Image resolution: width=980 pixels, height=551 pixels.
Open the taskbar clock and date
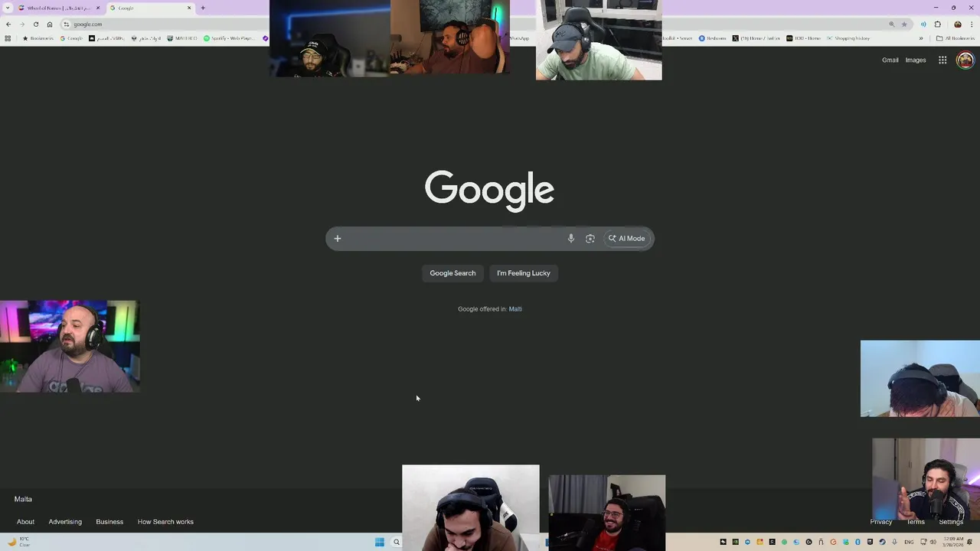point(953,543)
